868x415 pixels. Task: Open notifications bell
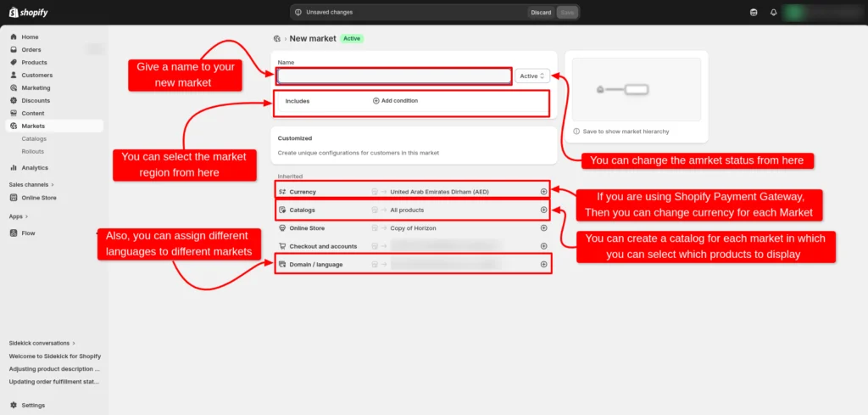pyautogui.click(x=773, y=12)
